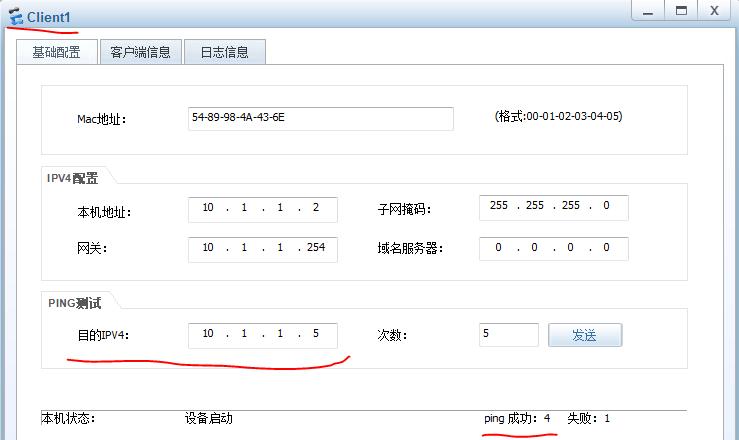Click the 子网掩码 field

point(553,207)
